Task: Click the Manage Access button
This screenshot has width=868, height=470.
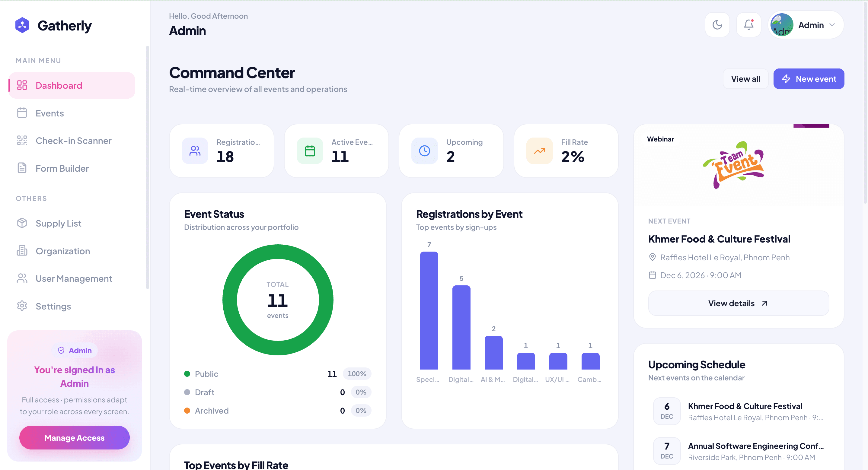Action: (x=75, y=437)
